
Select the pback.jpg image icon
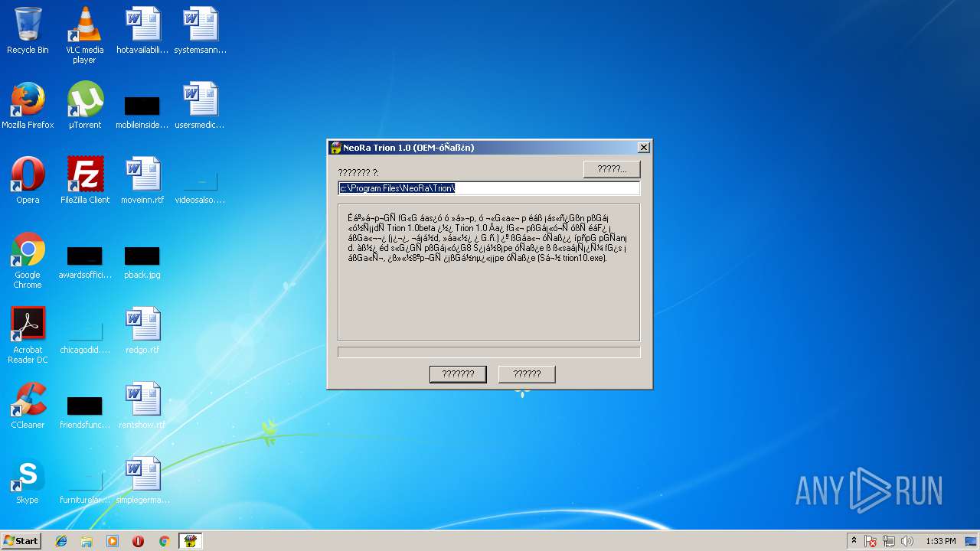coord(142,262)
